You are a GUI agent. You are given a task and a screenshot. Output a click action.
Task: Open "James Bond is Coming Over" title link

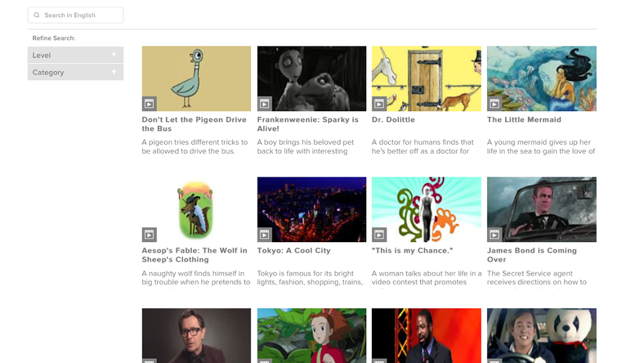point(532,255)
